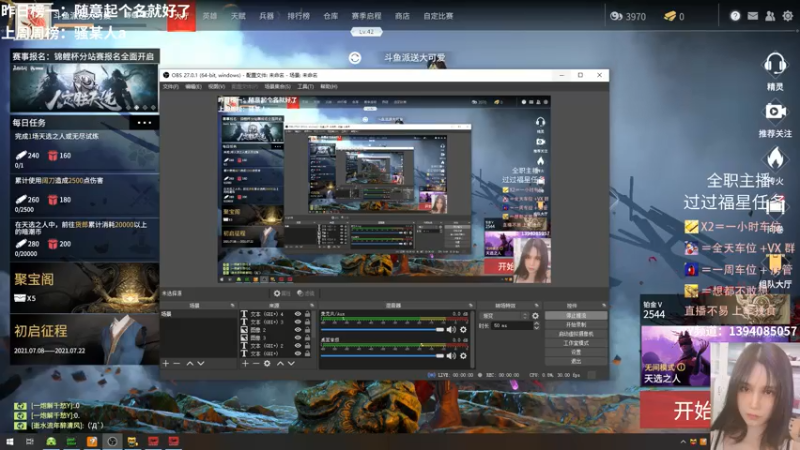Click the refresh icon beside 斗鱼派送大可爱
Screen dimensions: 800x450
click(x=355, y=58)
